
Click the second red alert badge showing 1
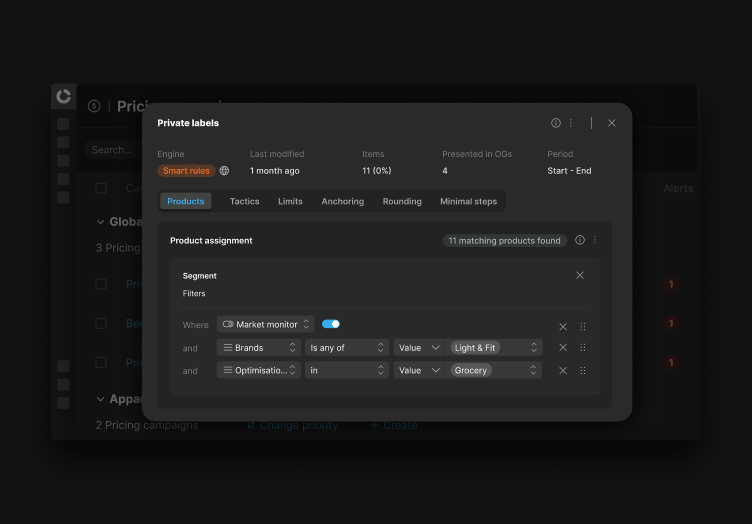tap(671, 324)
